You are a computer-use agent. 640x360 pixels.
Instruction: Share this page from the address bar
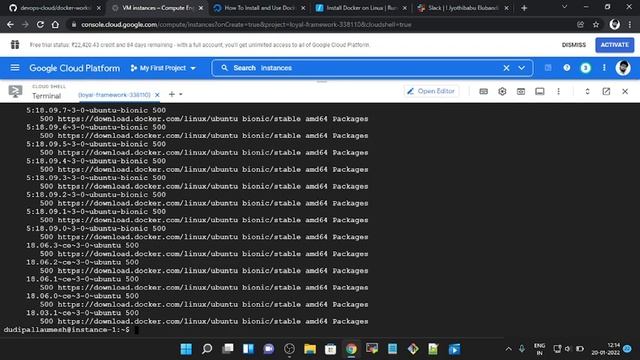pyautogui.click(x=580, y=24)
